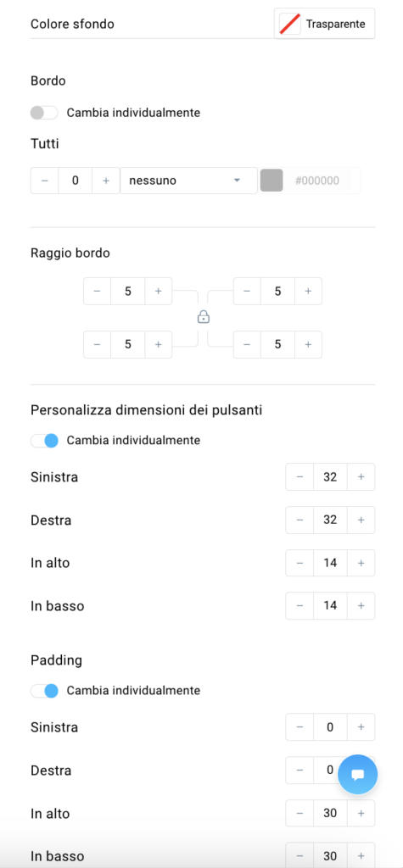Open the Trasparente background color picker
The height and width of the screenshot is (868, 403).
[324, 24]
